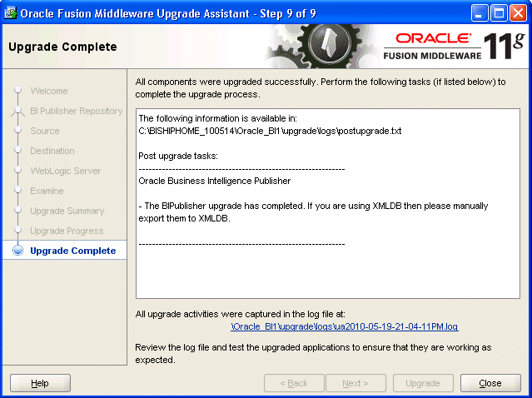532x398 pixels.
Task: Open the ua2010-05-19 upgrade log file link
Action: tap(345, 326)
